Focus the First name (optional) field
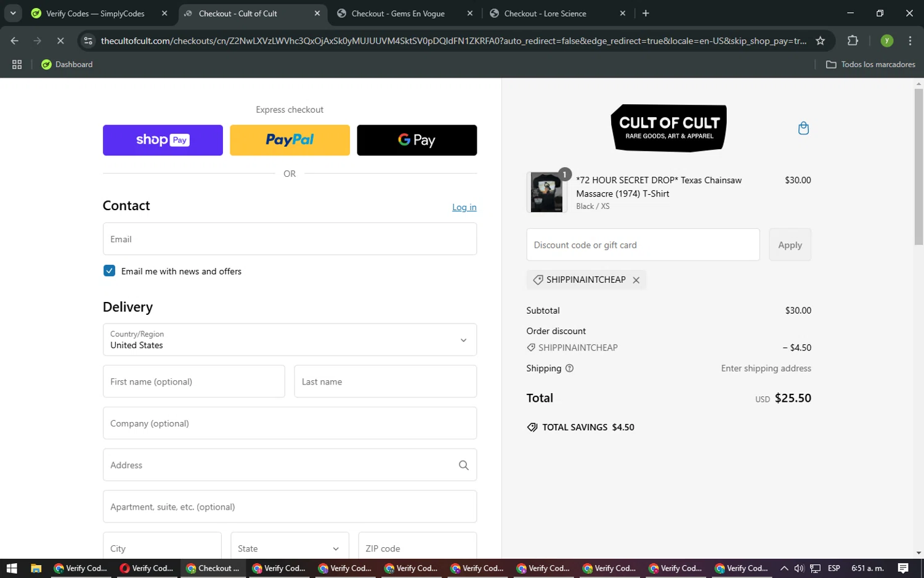The image size is (924, 578). (x=194, y=381)
